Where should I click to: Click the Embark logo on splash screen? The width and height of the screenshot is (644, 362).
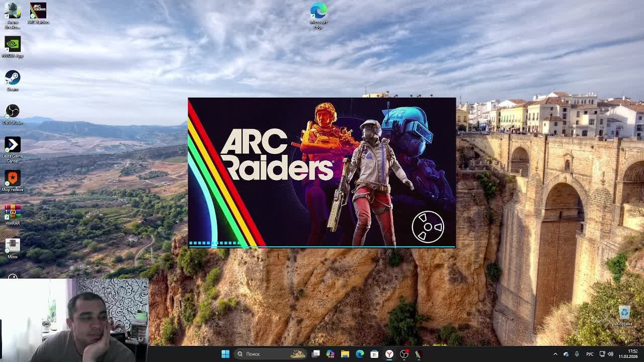pyautogui.click(x=428, y=227)
